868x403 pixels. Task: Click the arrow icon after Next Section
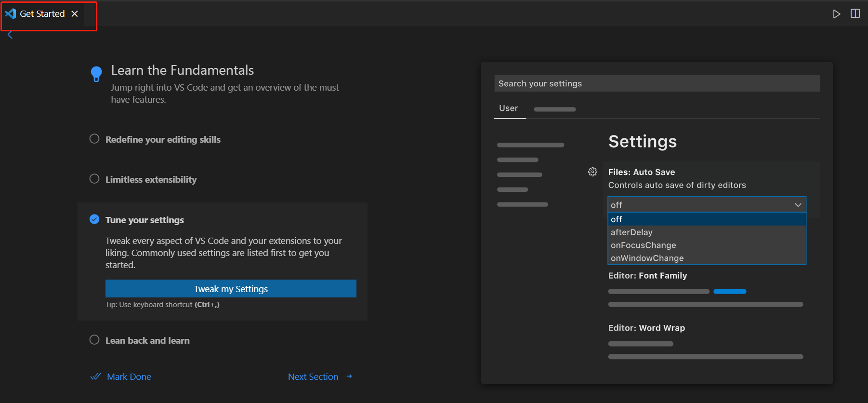tap(349, 376)
